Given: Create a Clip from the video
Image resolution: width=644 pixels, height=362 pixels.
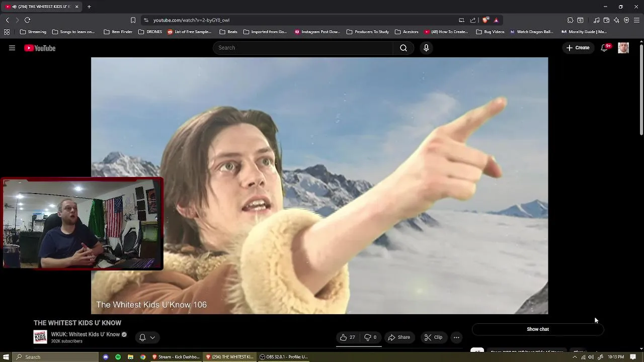Looking at the screenshot, I should [433, 337].
